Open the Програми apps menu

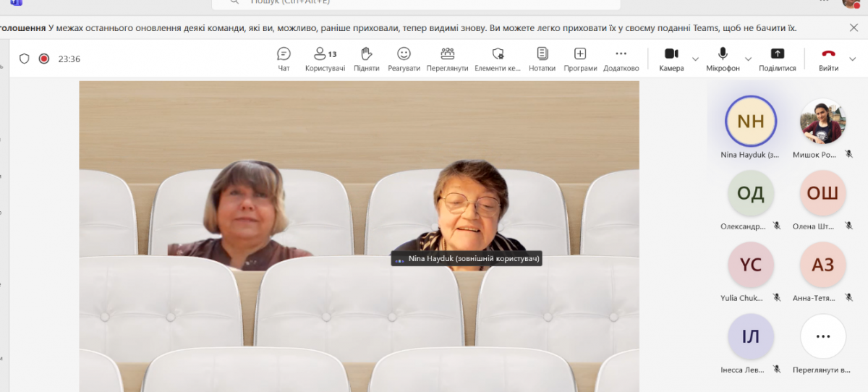[580, 59]
